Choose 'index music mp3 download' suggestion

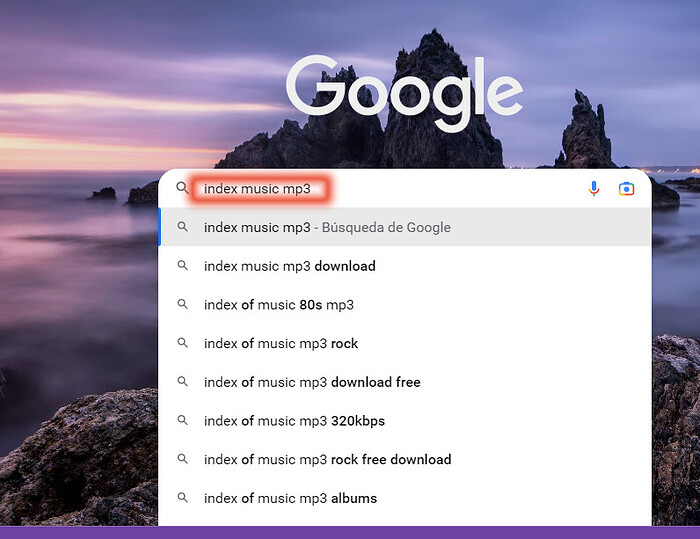[405, 266]
